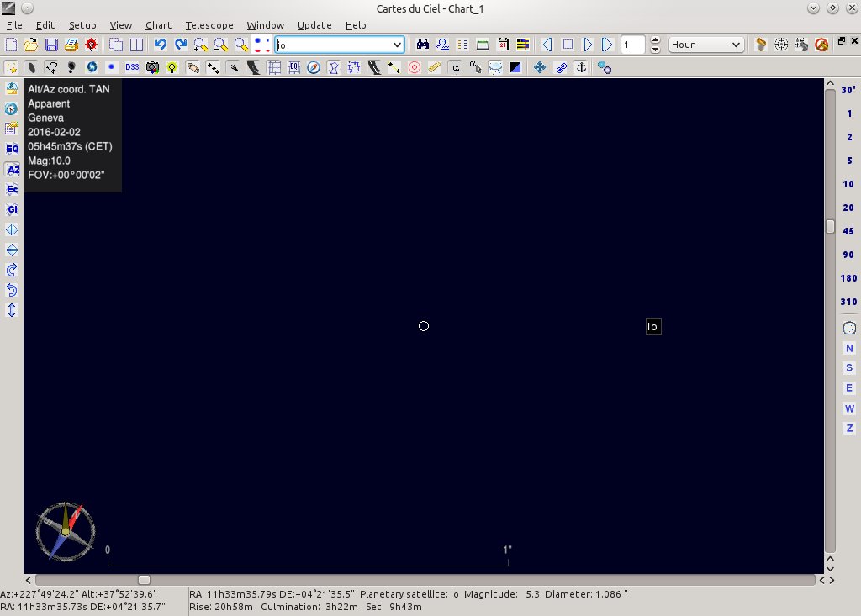Set field of view to 30 arcminutes
861x616 pixels.
coord(848,90)
